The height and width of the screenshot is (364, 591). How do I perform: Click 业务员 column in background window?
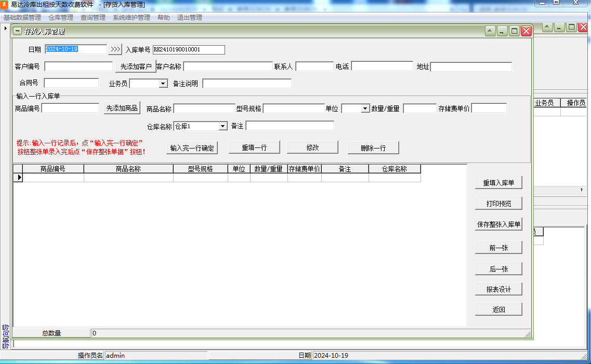tap(545, 103)
